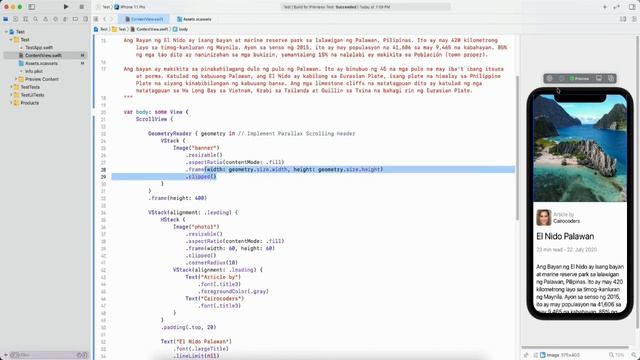Click El Nido Palawan title in preview
Screen dimensions: 640x360
click(x=565, y=236)
